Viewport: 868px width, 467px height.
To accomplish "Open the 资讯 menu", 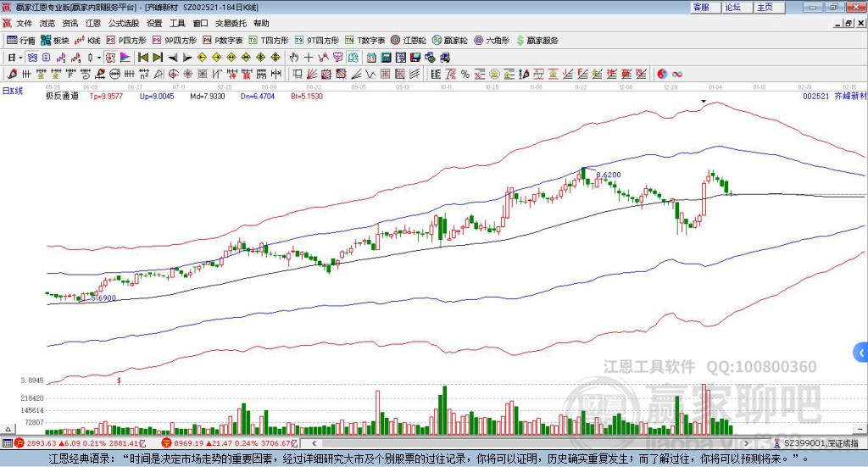I will (x=70, y=23).
